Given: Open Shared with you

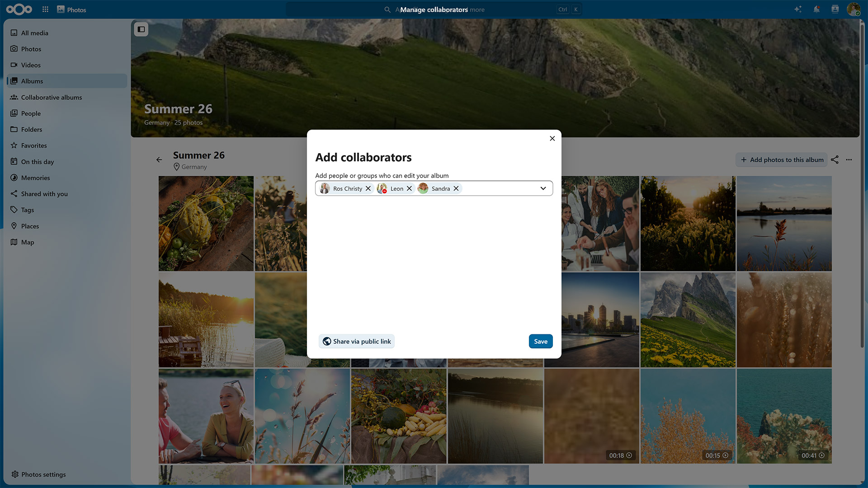Looking at the screenshot, I should [67, 194].
